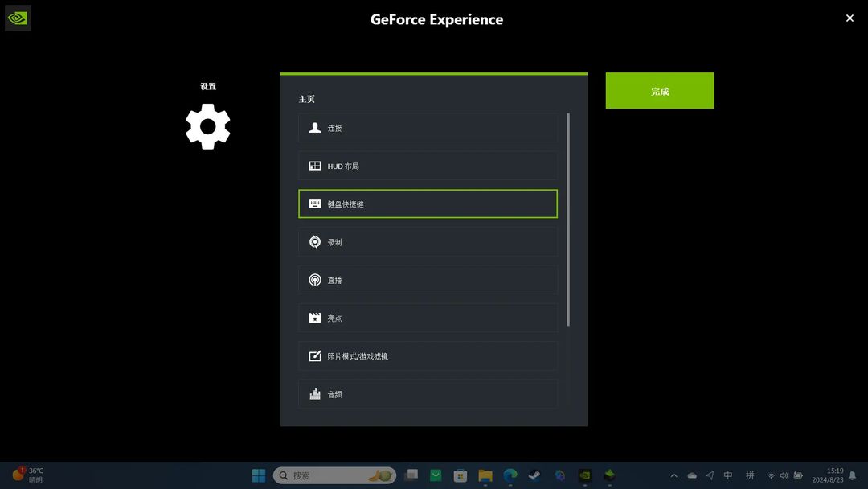Click the HUD 布局 layout icon
Screen dimensions: 868x489
pyautogui.click(x=314, y=166)
